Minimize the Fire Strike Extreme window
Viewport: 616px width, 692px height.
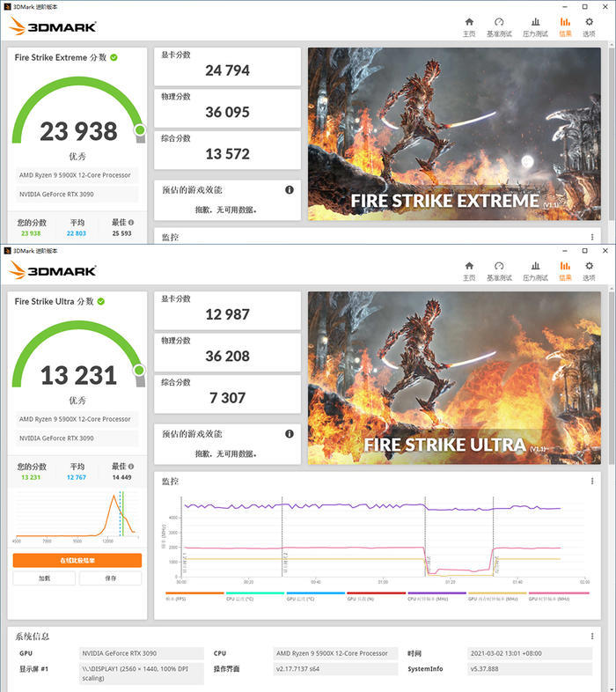pos(565,7)
